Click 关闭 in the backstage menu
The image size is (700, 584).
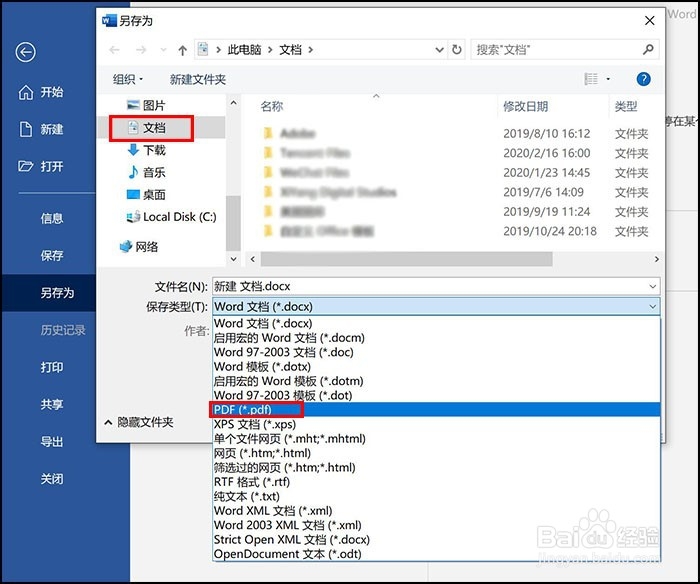point(52,479)
